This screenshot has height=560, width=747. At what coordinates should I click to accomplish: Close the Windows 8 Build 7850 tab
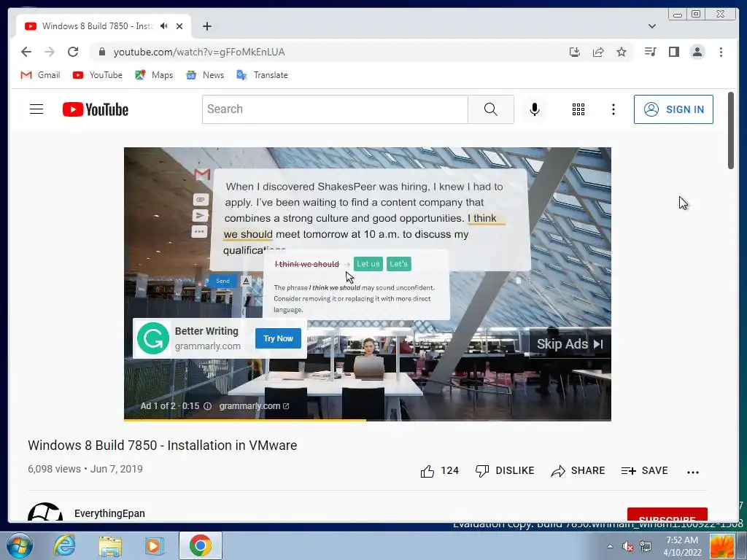click(179, 26)
